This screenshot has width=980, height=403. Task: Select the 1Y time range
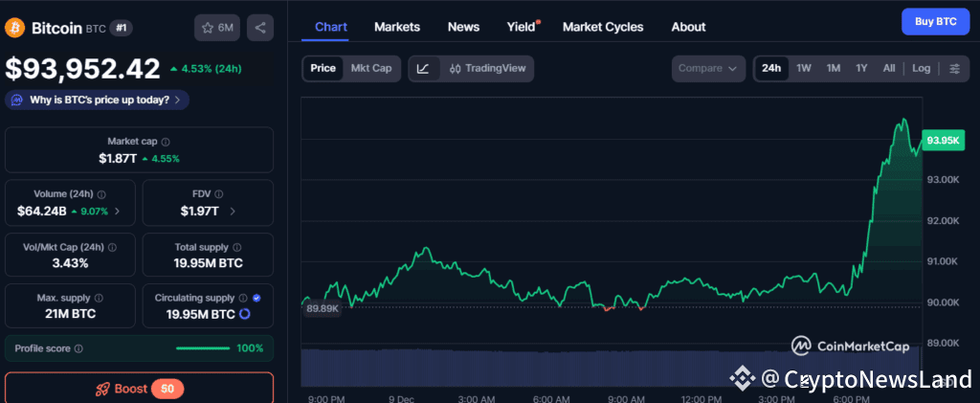point(861,69)
